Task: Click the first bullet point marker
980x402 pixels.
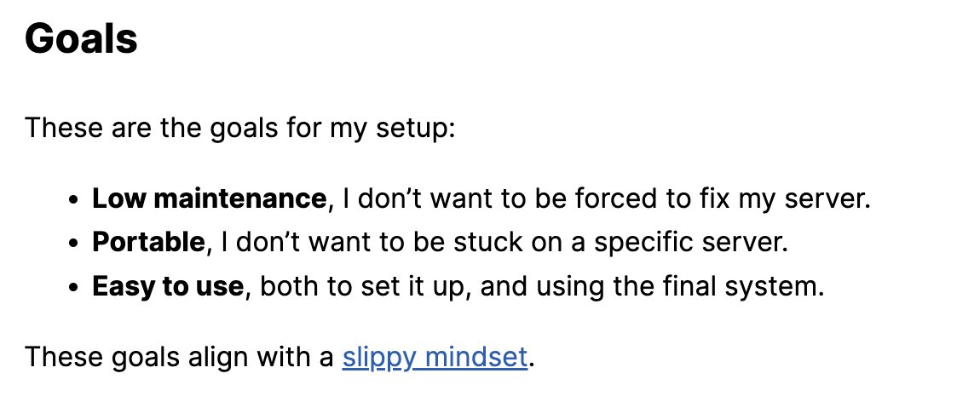Action: [74, 200]
